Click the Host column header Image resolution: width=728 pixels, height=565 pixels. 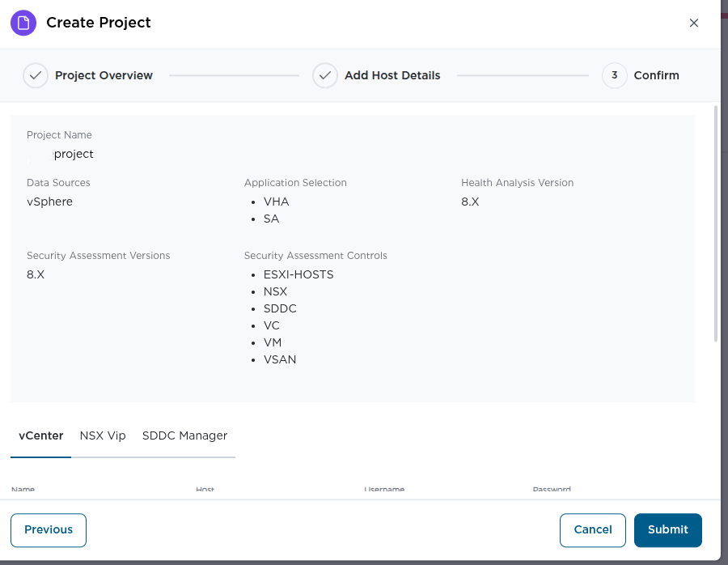tap(205, 491)
